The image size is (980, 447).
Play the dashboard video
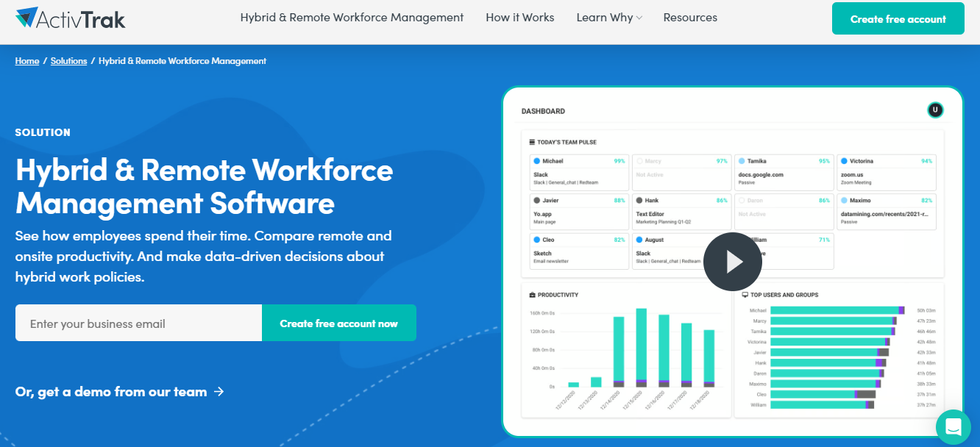click(x=732, y=262)
